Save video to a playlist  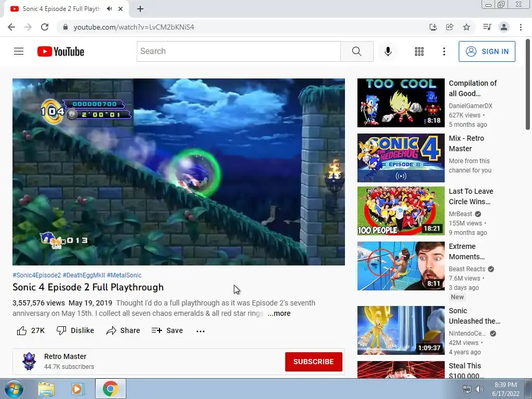point(167,330)
